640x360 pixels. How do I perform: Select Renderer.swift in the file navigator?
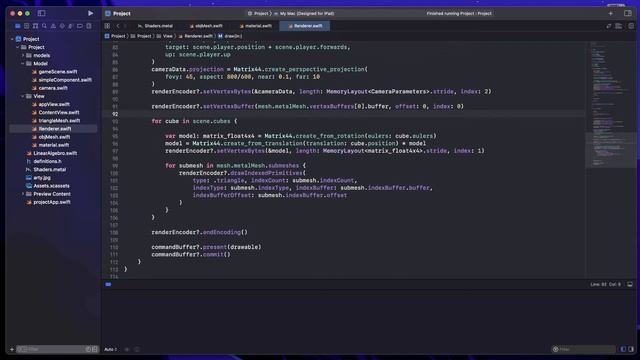(x=53, y=129)
